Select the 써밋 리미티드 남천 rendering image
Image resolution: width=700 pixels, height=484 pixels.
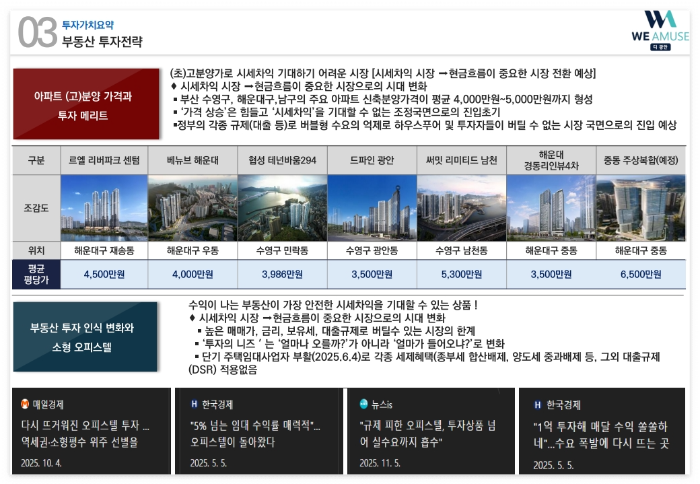coord(462,208)
